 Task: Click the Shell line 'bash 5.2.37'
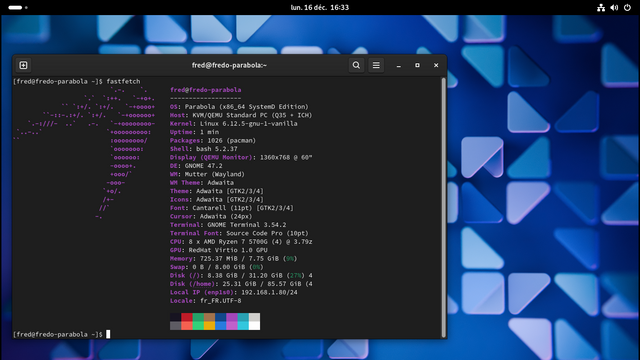216,149
